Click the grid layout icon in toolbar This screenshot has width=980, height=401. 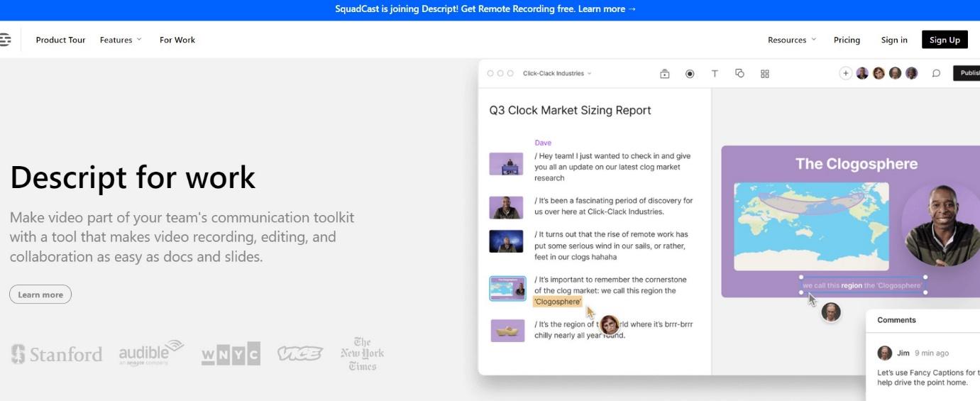click(765, 74)
